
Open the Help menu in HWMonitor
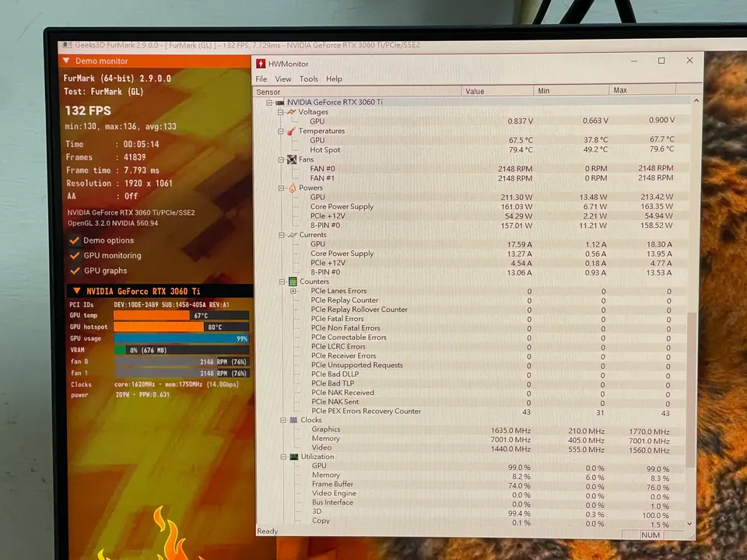[x=334, y=79]
